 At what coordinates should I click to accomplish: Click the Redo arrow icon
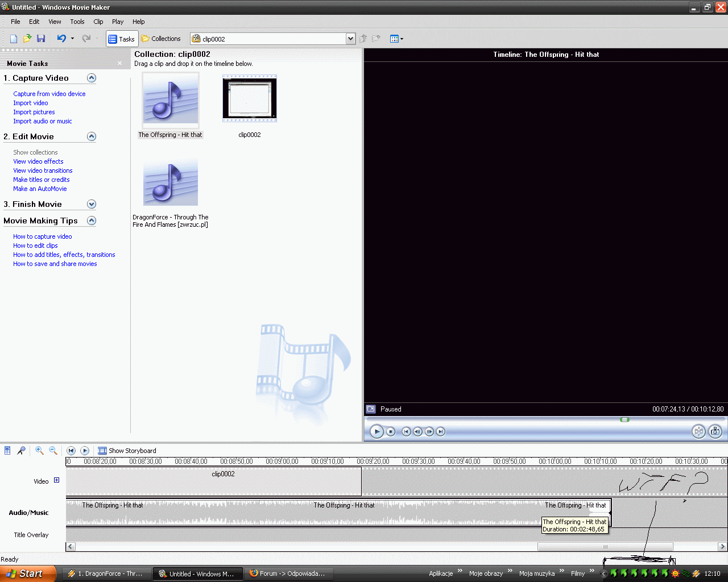point(86,39)
